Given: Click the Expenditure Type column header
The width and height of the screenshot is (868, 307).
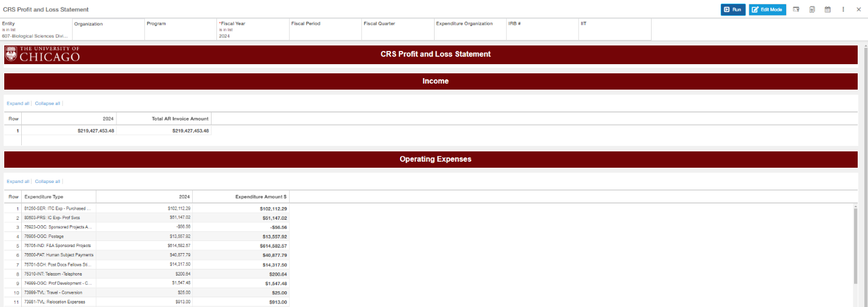Looking at the screenshot, I should (x=59, y=197).
